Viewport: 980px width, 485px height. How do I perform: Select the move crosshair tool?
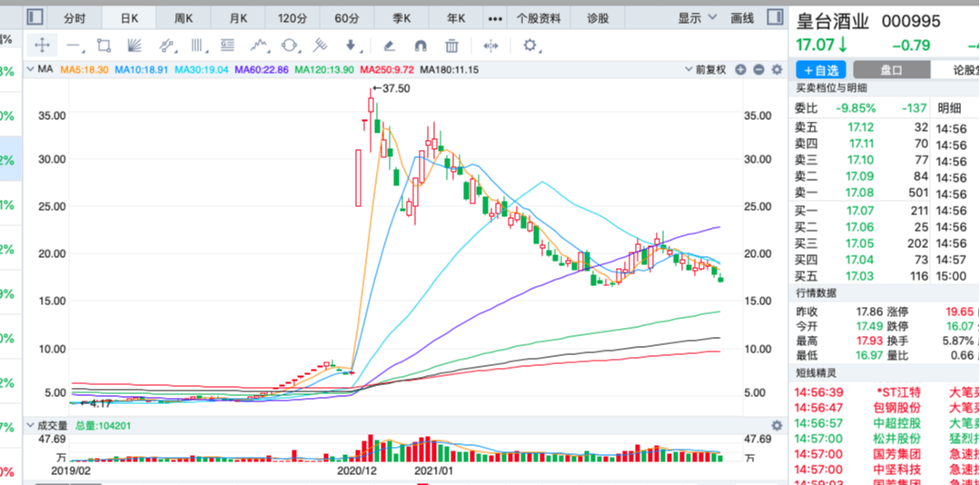click(x=42, y=45)
